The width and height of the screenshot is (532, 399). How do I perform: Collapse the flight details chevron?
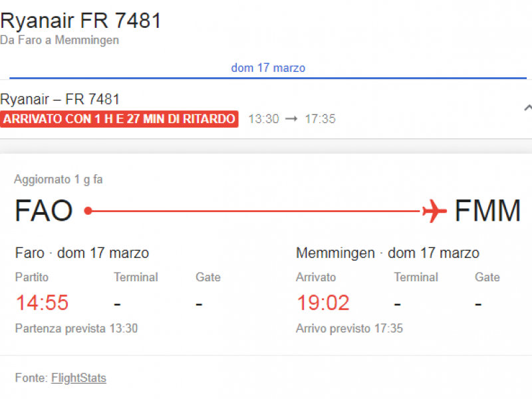[x=528, y=108]
